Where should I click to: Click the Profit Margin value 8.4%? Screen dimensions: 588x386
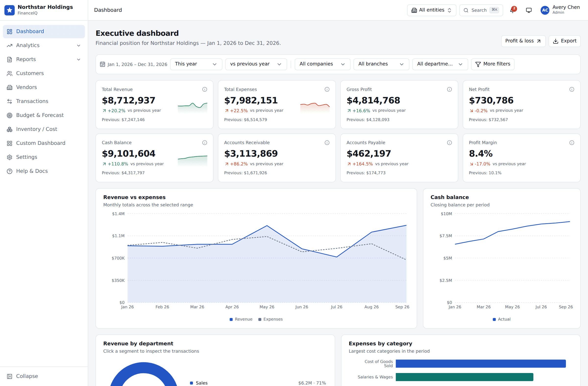480,153
